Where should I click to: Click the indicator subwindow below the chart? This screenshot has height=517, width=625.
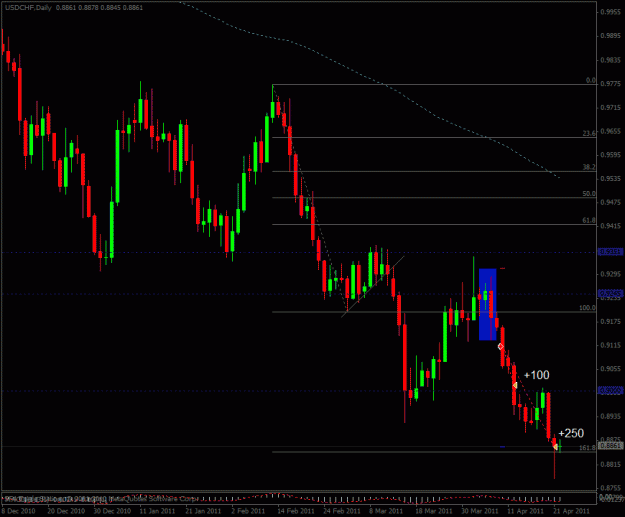pyautogui.click(x=299, y=498)
